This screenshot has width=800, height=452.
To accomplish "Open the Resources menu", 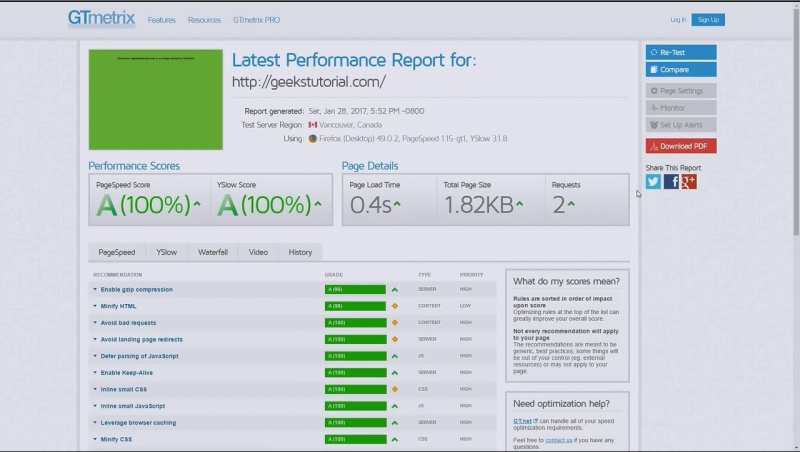I will [204, 20].
